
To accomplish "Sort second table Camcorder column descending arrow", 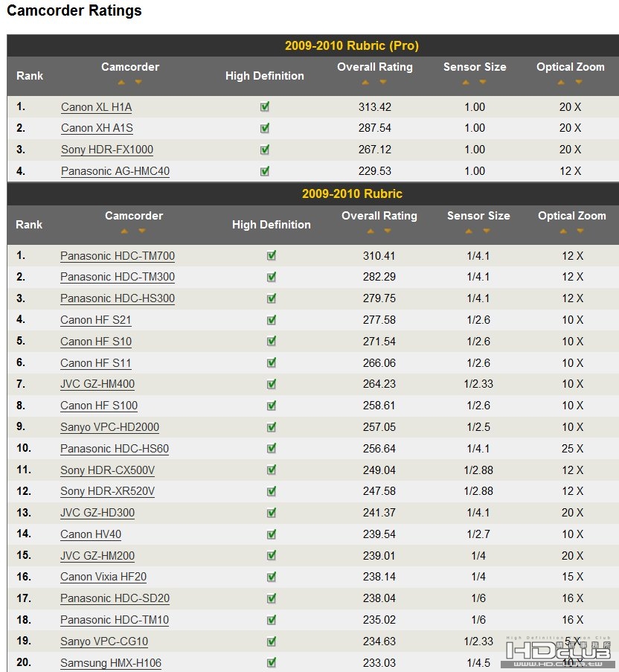I will [142, 231].
